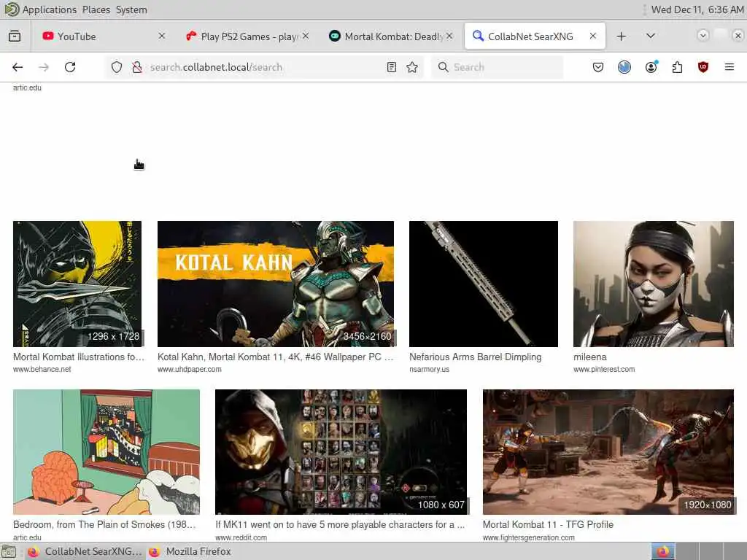Open the Firefox View icon at tab bar
747x560 pixels.
click(15, 36)
